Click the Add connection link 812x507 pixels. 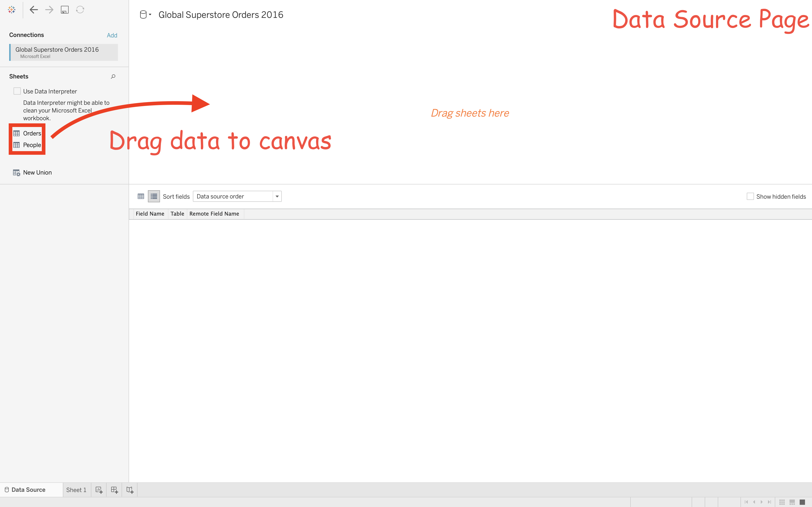click(112, 35)
